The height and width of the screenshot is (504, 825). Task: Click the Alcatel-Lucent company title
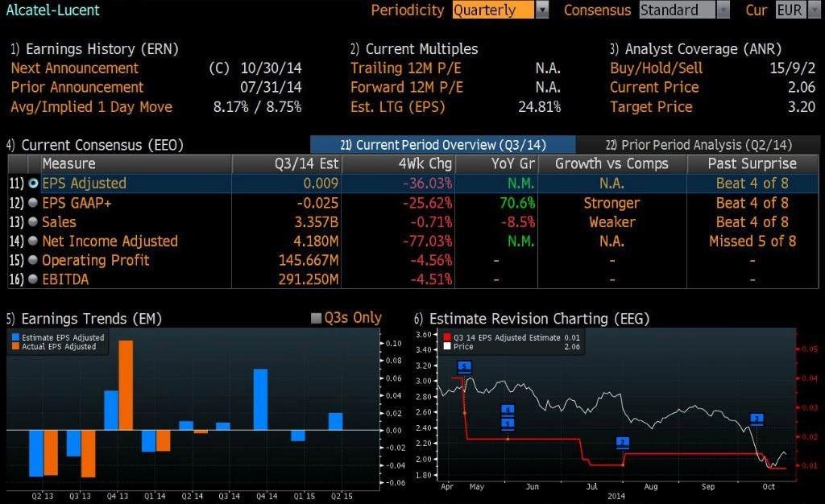52,10
